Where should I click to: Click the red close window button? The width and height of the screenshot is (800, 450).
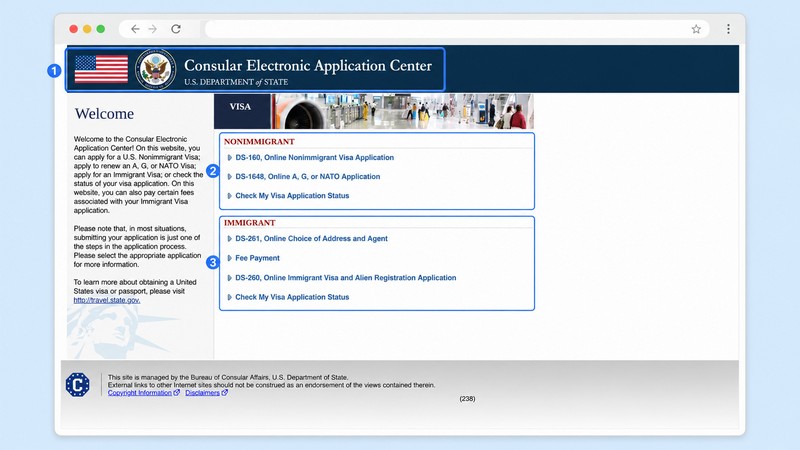(73, 29)
